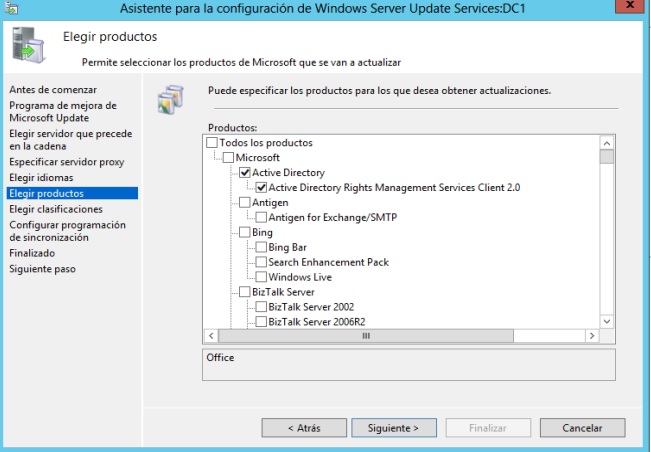Click the up arrow of products scrollbar
Image resolution: width=651 pixels, height=452 pixels.
pos(607,143)
